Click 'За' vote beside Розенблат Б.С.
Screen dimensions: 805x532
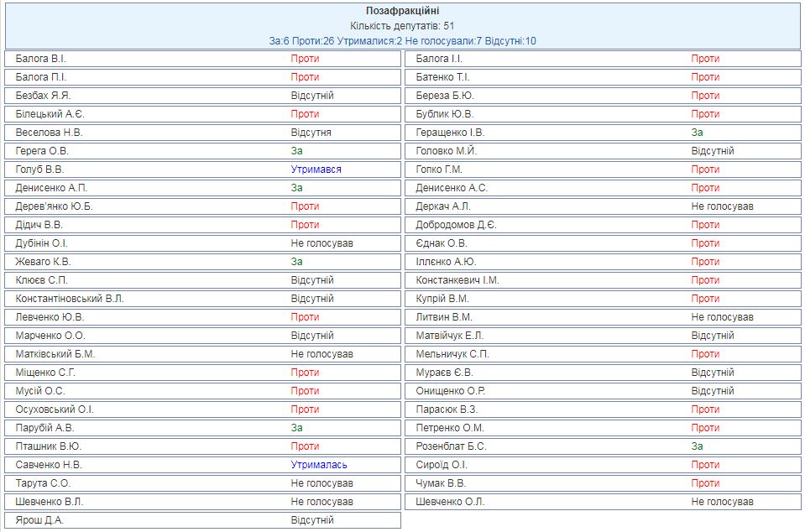[697, 446]
